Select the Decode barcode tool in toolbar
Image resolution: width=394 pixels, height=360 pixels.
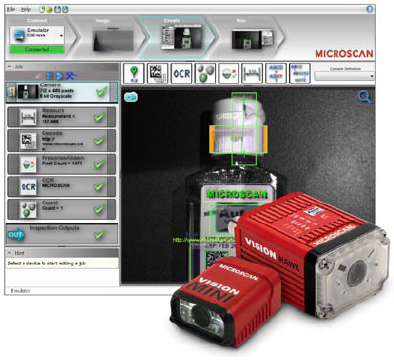pyautogui.click(x=158, y=73)
